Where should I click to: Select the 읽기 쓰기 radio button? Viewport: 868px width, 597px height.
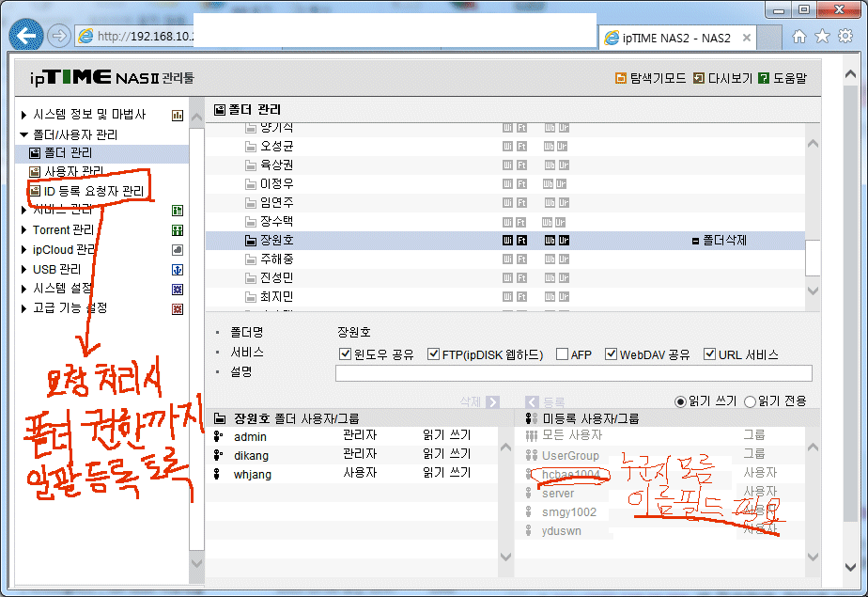coord(680,401)
